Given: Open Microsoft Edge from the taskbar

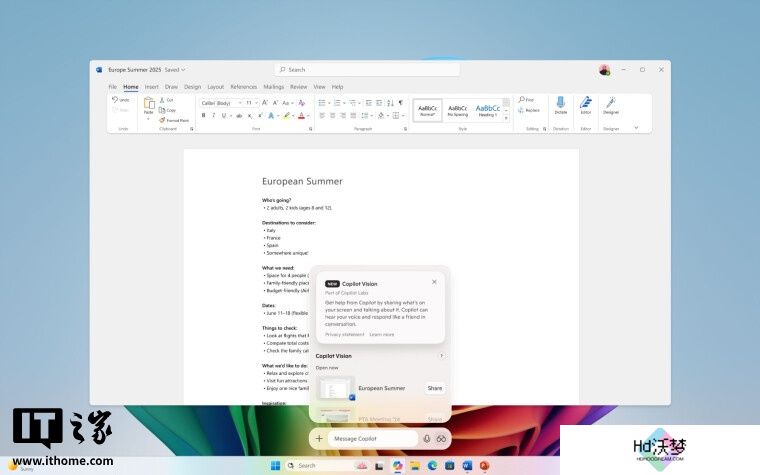Looking at the screenshot, I should tap(432, 466).
